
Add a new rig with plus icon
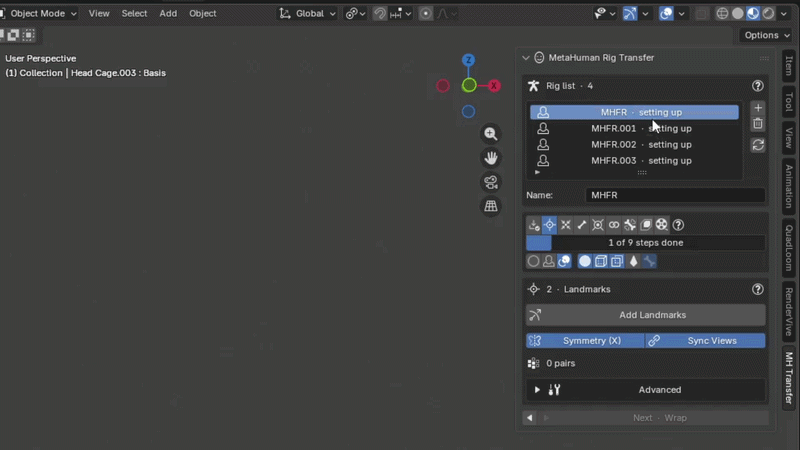[758, 108]
